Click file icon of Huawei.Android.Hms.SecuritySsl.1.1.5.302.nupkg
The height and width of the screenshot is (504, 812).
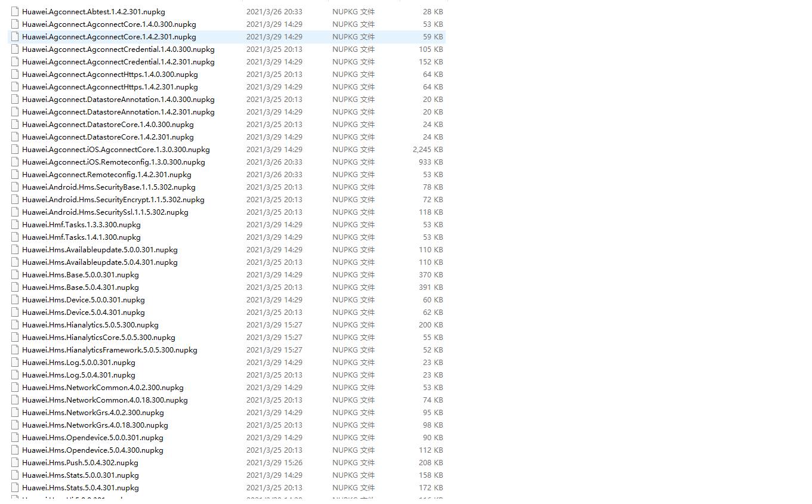coord(15,212)
